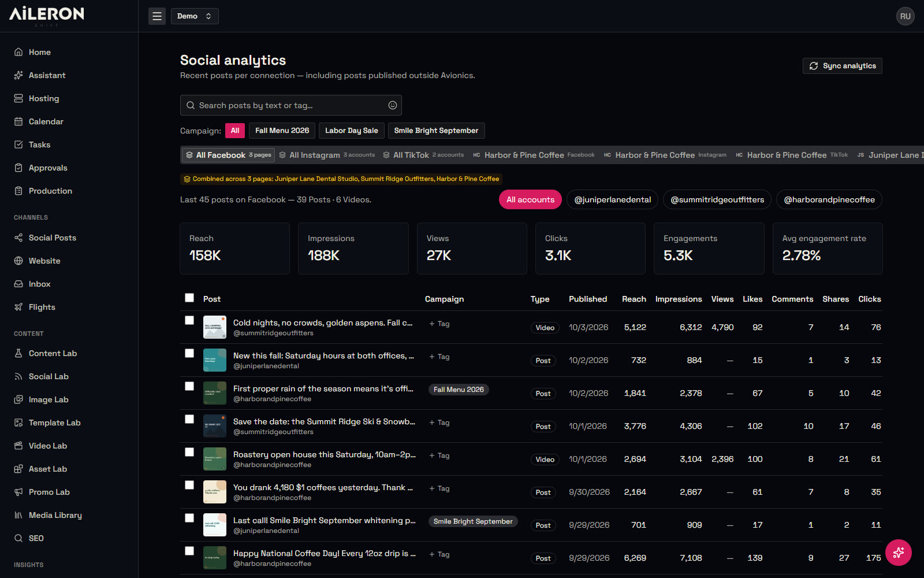Click the Fall Menu 2026 tag on rain post

click(459, 390)
